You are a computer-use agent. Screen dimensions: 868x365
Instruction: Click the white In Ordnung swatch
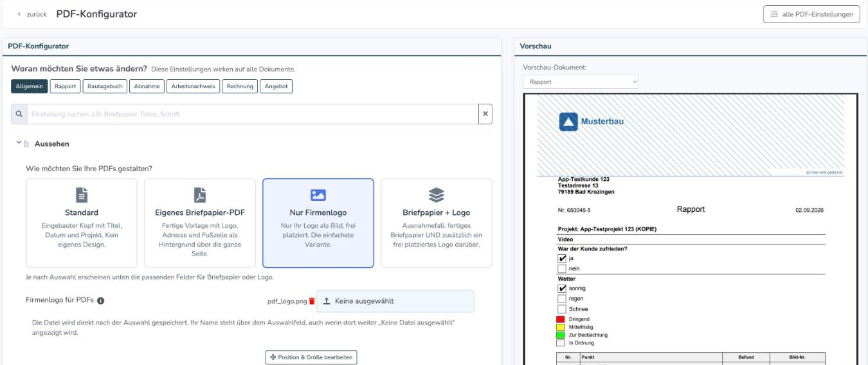tap(560, 342)
